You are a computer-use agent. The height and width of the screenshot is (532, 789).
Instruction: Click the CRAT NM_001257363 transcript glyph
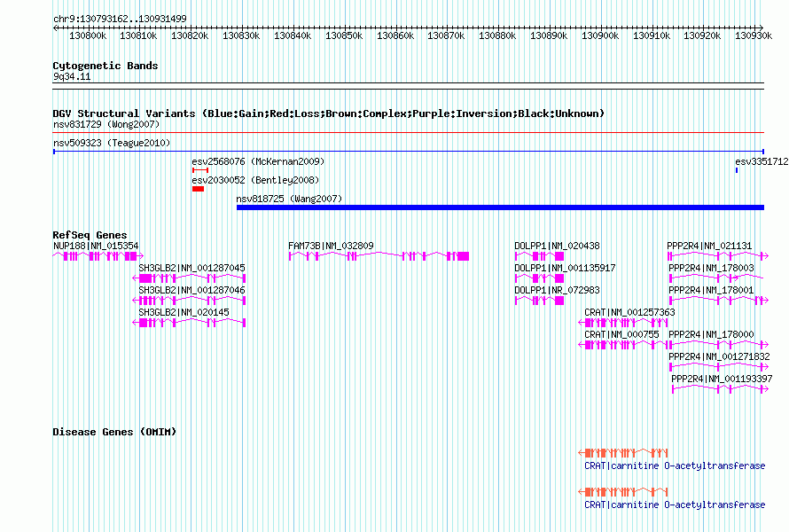623,323
